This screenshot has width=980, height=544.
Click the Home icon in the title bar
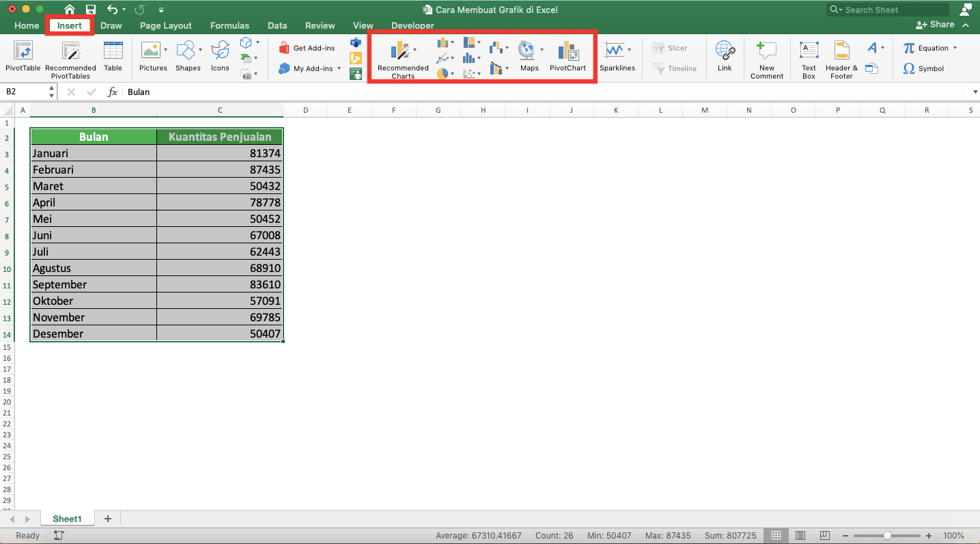(69, 10)
